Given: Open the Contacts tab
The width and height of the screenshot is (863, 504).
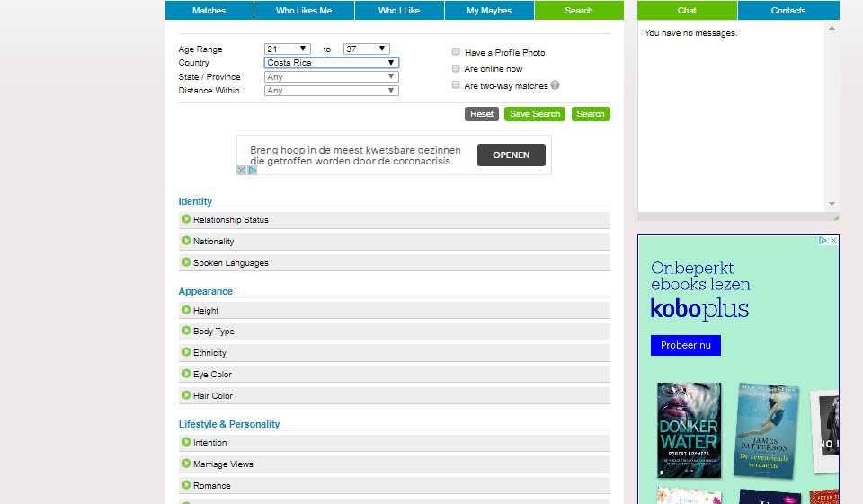Looking at the screenshot, I should (x=788, y=11).
